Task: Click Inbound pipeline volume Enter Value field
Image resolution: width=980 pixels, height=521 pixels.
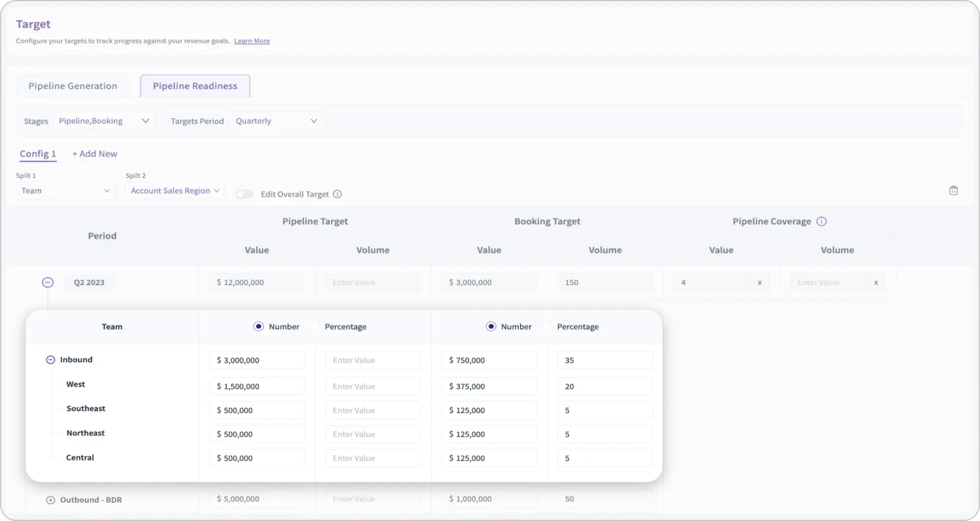Action: pos(373,360)
